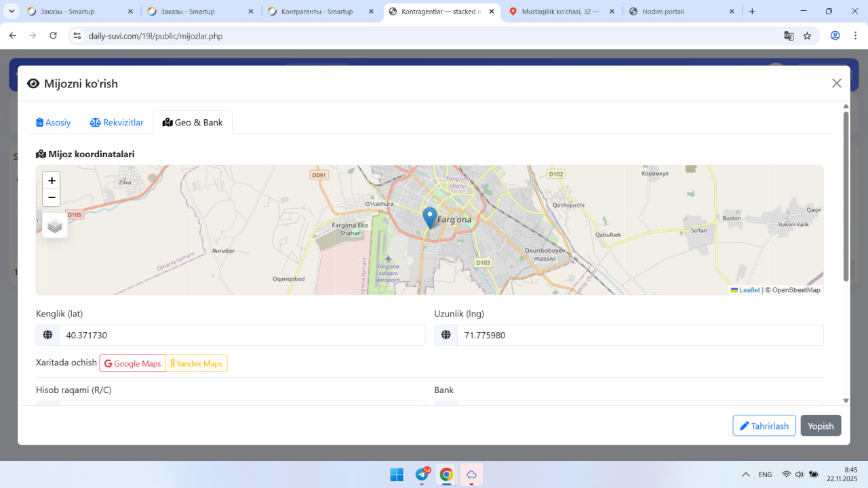Close the Mijozni ko'rish dialog with X
The height and width of the screenshot is (488, 868).
[836, 83]
